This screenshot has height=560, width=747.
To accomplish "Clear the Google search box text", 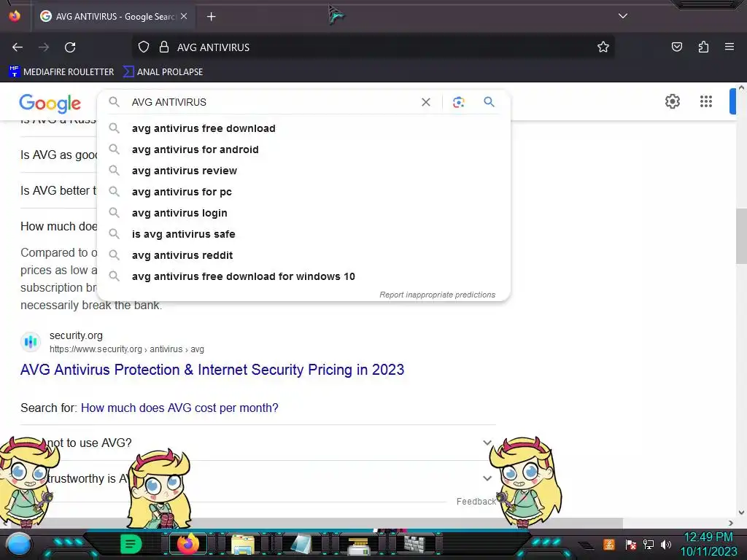I will (426, 102).
